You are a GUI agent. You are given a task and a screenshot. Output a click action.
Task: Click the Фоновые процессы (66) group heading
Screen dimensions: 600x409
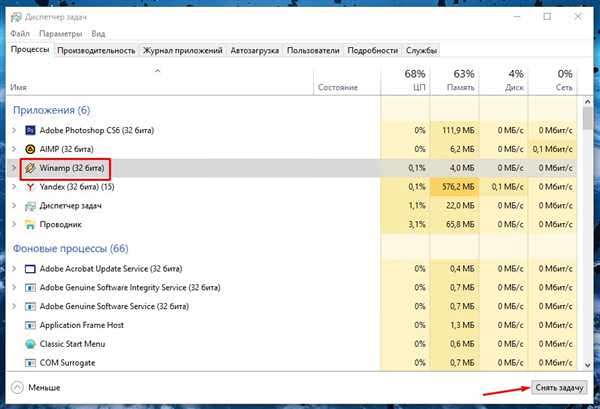(x=70, y=249)
